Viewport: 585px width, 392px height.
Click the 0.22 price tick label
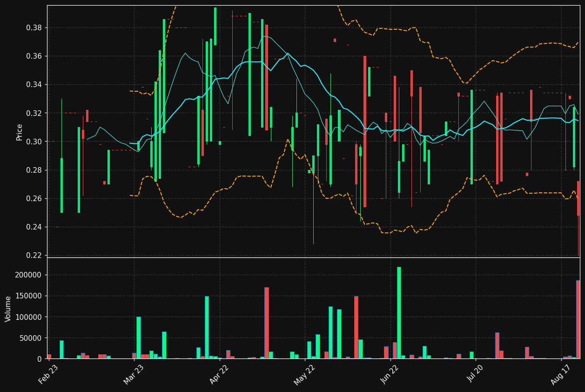(x=35, y=255)
